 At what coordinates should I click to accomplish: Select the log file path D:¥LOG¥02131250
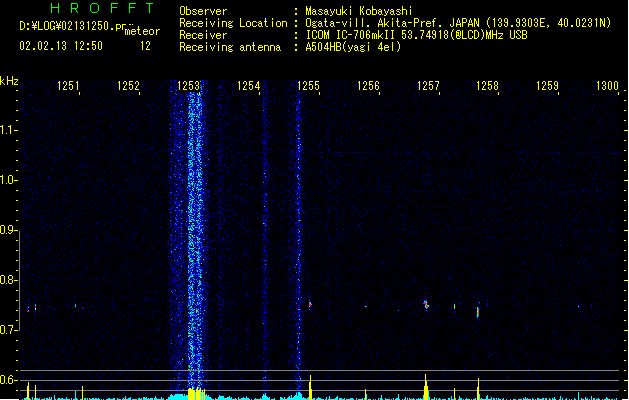click(72, 26)
